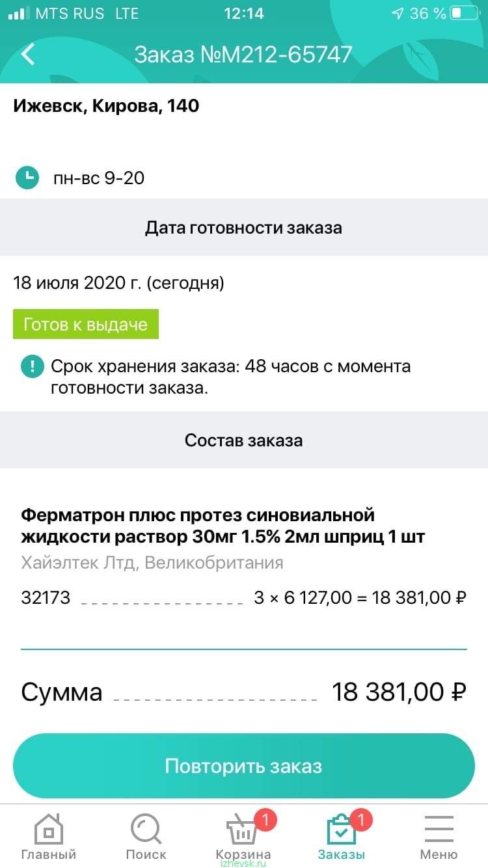Open the Заказы orders icon

341,830
